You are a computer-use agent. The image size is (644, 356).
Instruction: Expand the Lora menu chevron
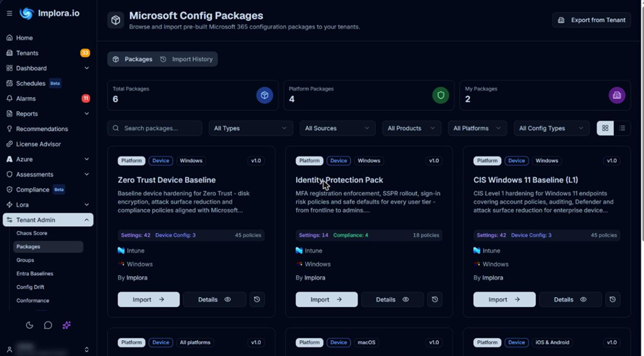point(86,205)
